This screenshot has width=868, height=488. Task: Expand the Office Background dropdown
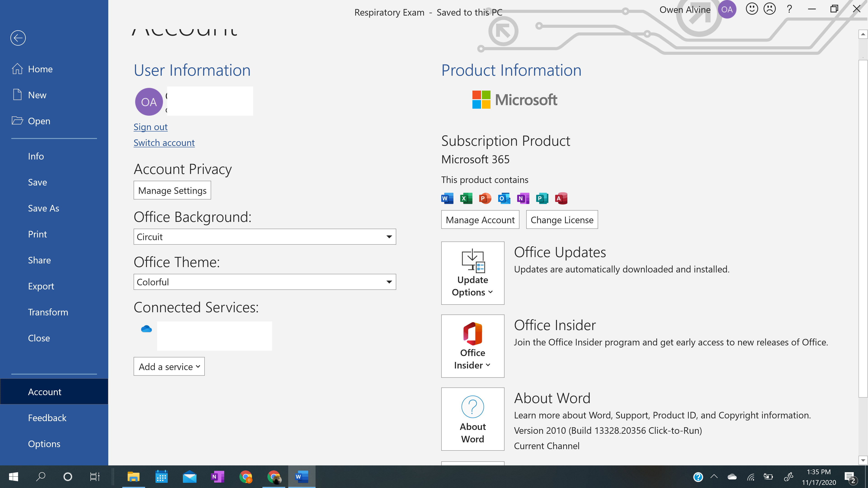390,237
